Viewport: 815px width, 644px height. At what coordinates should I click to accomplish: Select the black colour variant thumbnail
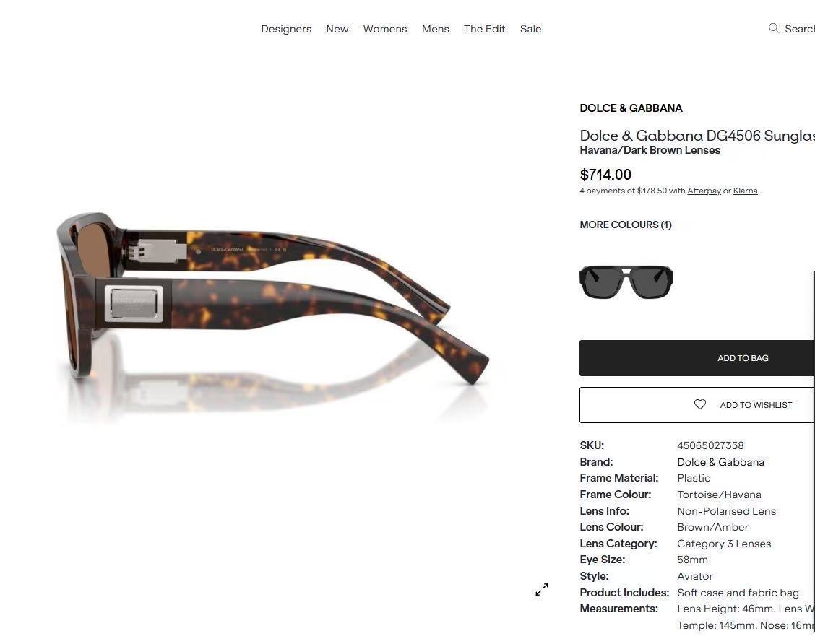[x=626, y=282]
